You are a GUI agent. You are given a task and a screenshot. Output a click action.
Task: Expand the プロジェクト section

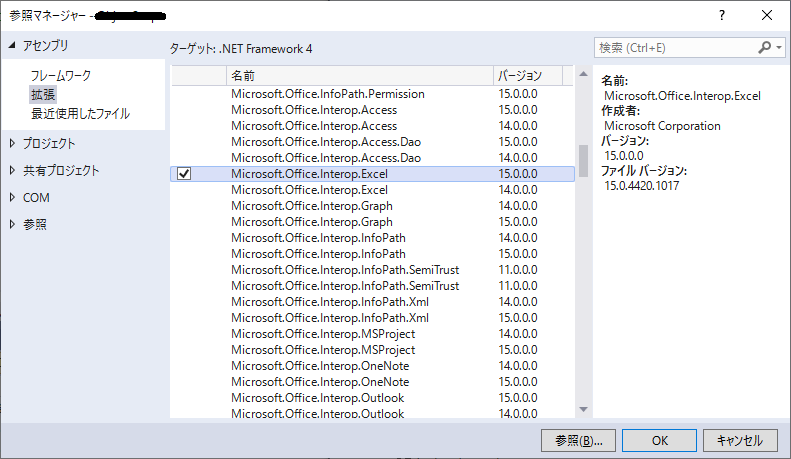pyautogui.click(x=13, y=143)
